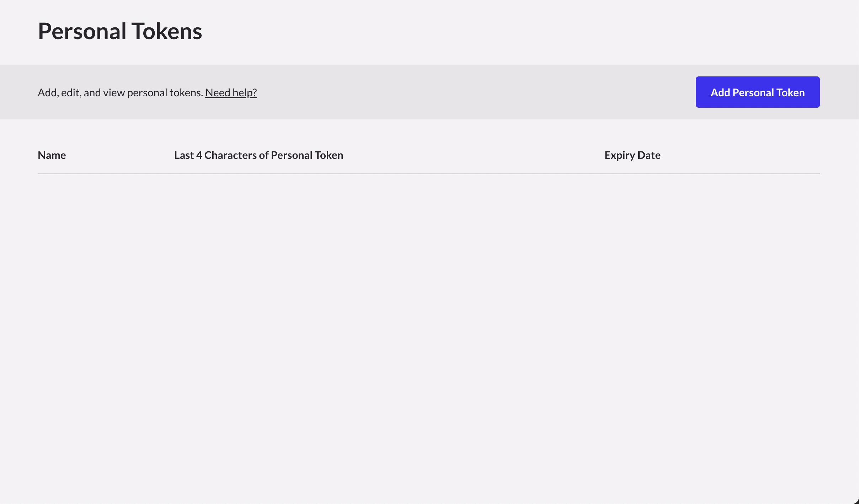Click the Name column header

click(52, 155)
